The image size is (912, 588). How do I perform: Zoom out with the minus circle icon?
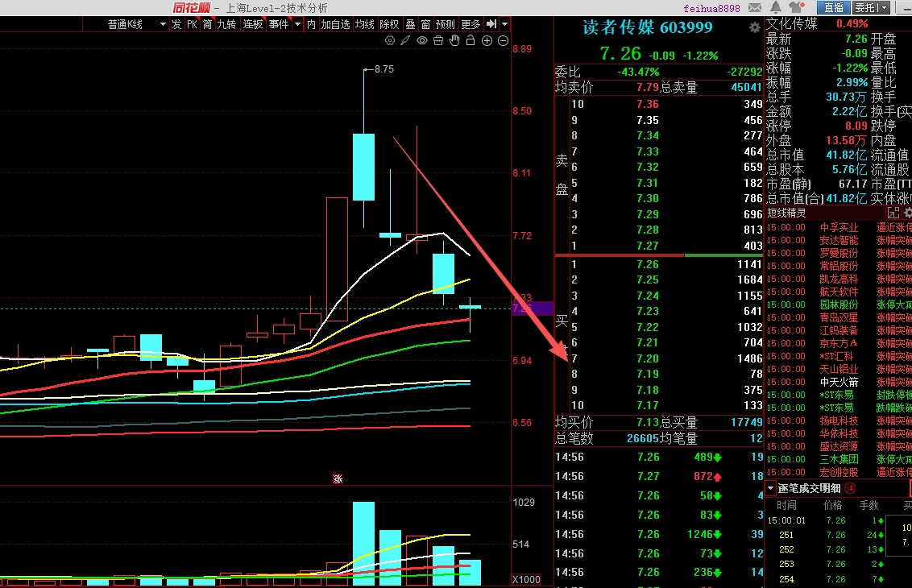tap(503, 41)
